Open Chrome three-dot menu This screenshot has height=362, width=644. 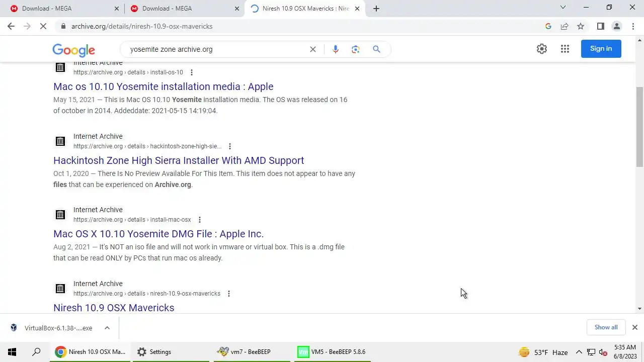633,26
